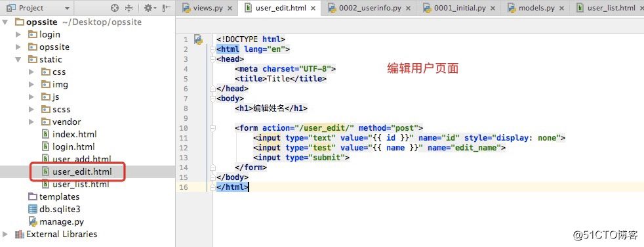This screenshot has width=644, height=247.
Task: Click the fold marker at line 16 closing html
Action: point(212,187)
